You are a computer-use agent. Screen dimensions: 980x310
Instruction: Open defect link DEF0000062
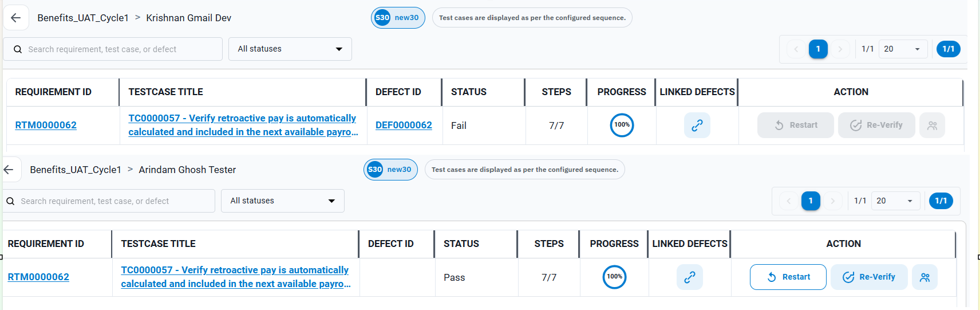pos(404,125)
